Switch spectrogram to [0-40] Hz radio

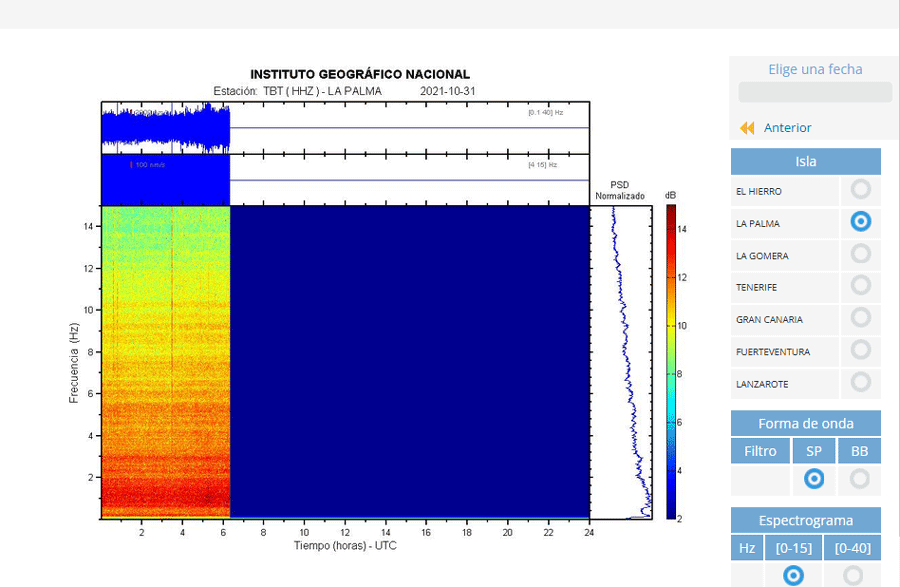(x=852, y=575)
